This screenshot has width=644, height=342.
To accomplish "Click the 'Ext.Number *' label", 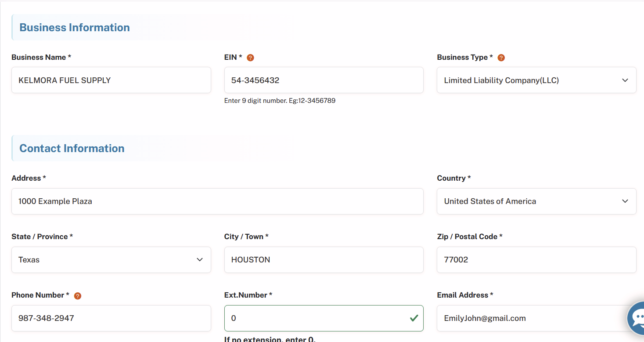I will tap(248, 295).
